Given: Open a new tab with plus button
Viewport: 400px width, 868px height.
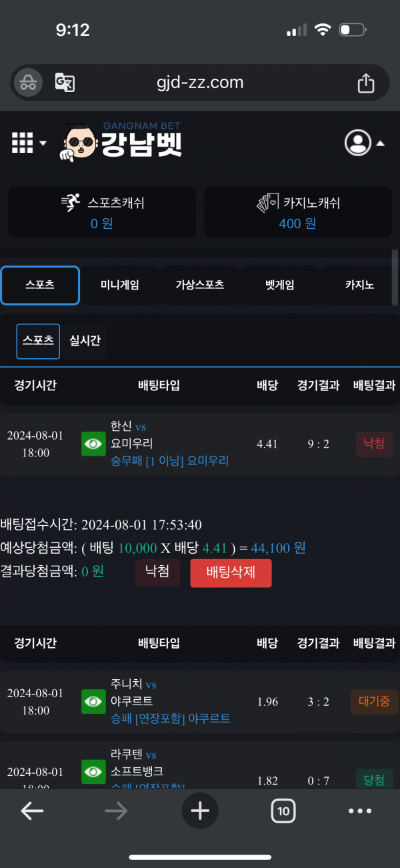Looking at the screenshot, I should (x=200, y=811).
